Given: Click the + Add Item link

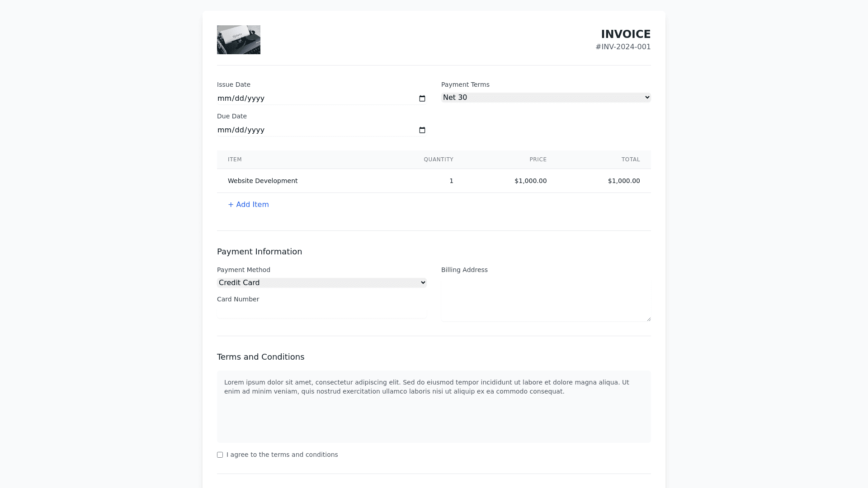Looking at the screenshot, I should (x=248, y=205).
